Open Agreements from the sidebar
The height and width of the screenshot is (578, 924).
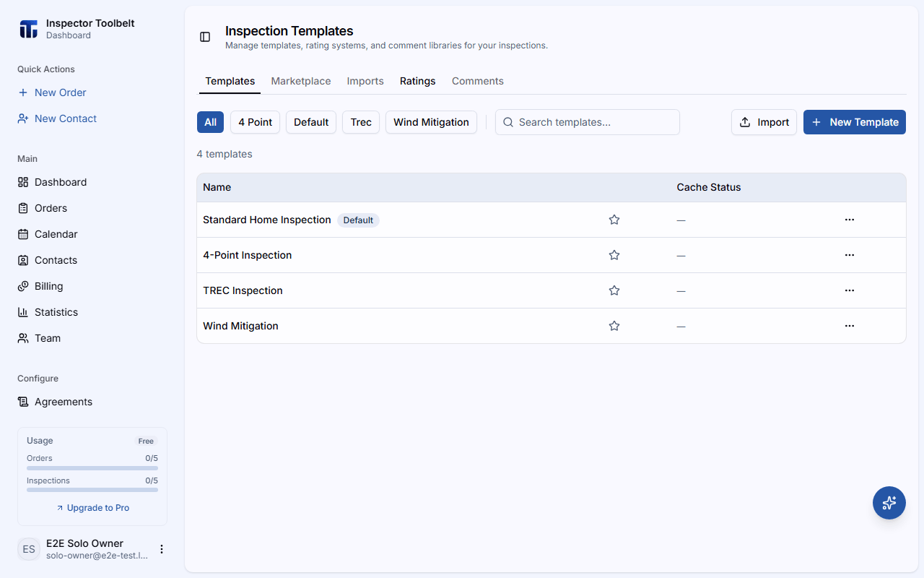tap(92, 402)
